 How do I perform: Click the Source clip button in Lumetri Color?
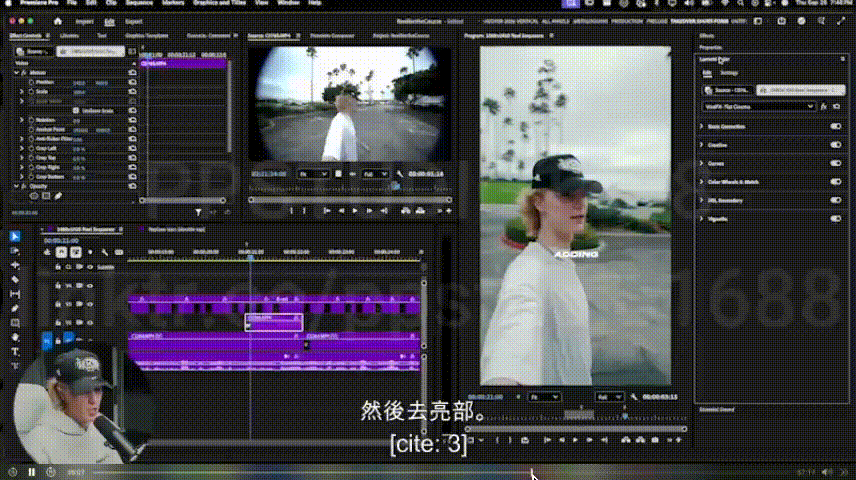tap(727, 90)
